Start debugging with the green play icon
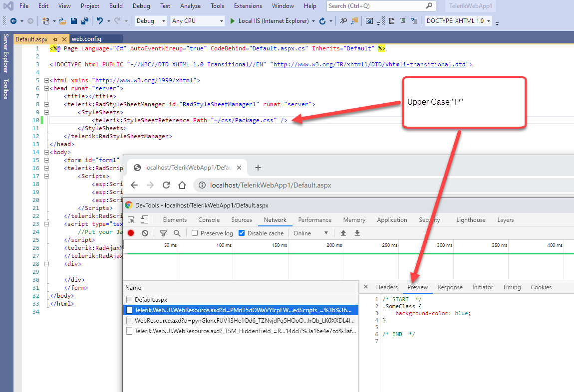This screenshot has height=392, width=574. (233, 21)
